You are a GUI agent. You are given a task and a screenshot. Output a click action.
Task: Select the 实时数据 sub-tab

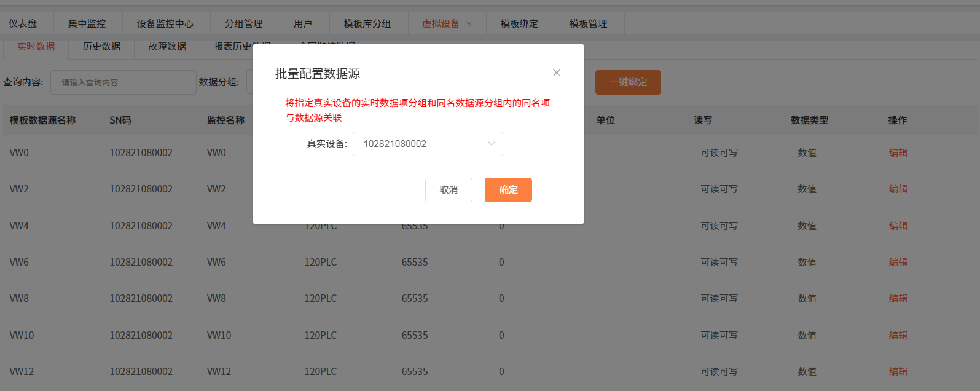click(x=36, y=47)
